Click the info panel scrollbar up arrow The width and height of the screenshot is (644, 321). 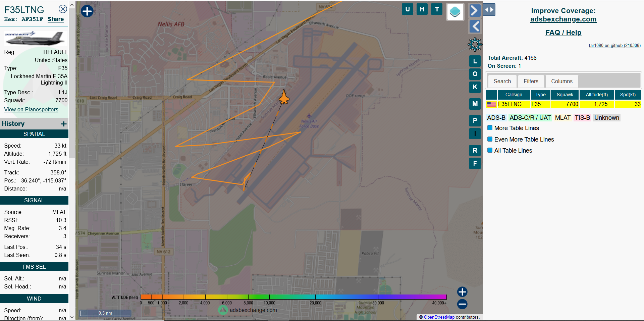pyautogui.click(x=72, y=5)
